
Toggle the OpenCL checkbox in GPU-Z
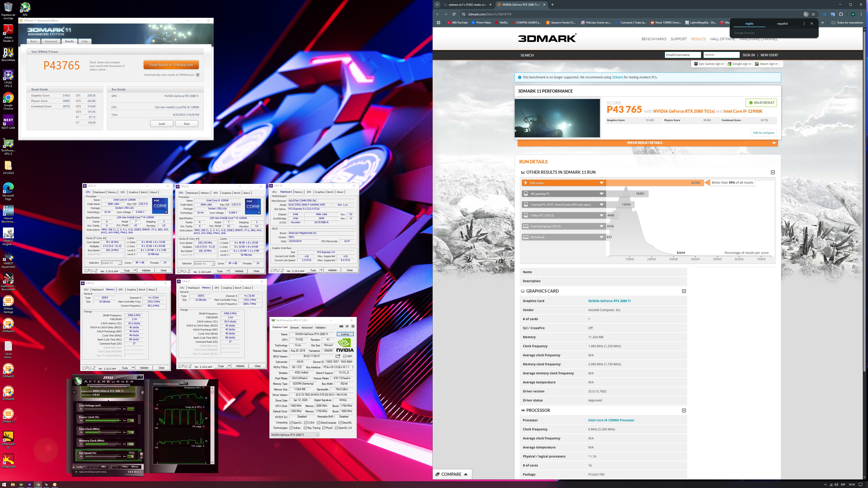tap(291, 422)
